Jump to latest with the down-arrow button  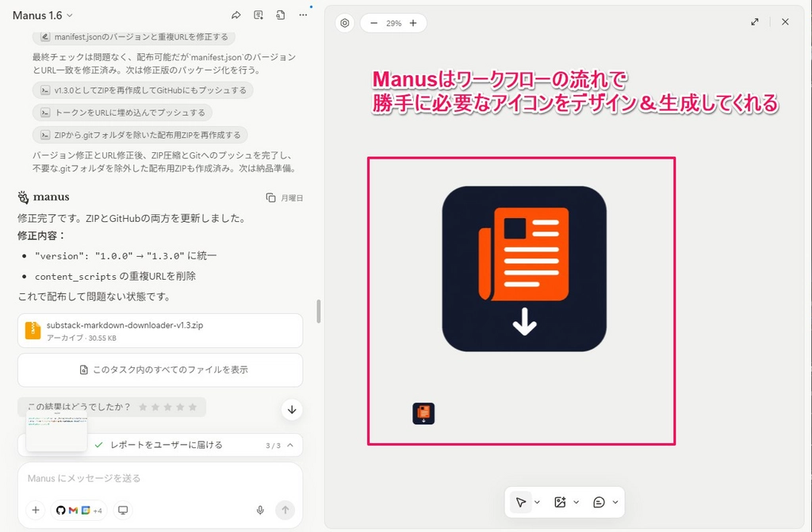tap(292, 410)
